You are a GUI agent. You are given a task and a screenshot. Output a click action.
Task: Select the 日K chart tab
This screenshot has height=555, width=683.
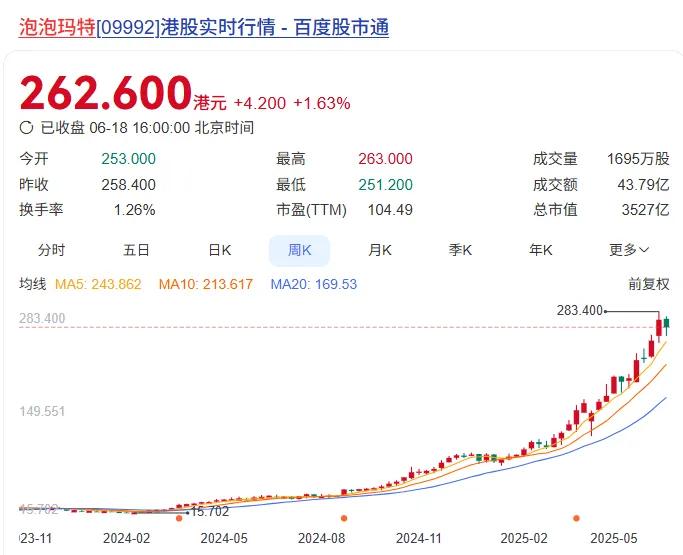pyautogui.click(x=220, y=250)
